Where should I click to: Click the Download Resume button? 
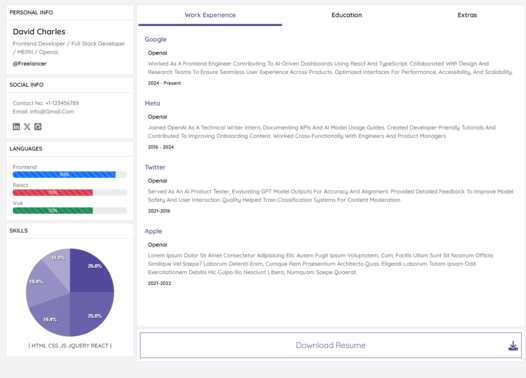coord(330,345)
